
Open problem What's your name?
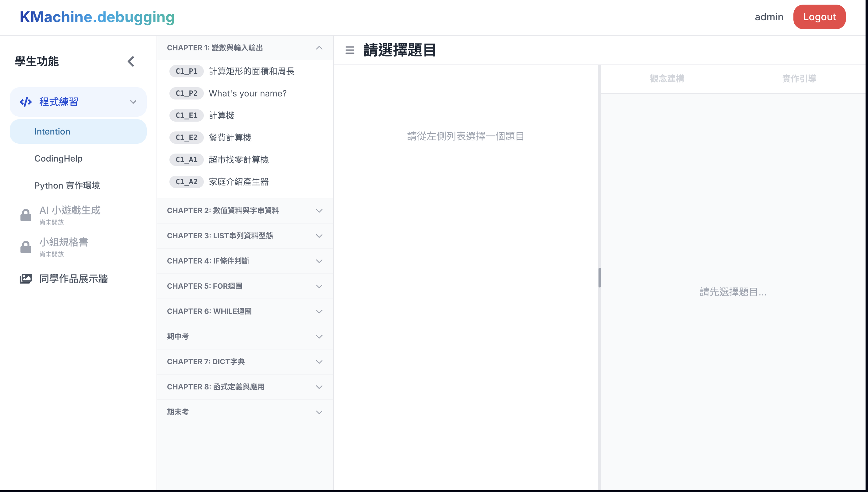point(247,93)
